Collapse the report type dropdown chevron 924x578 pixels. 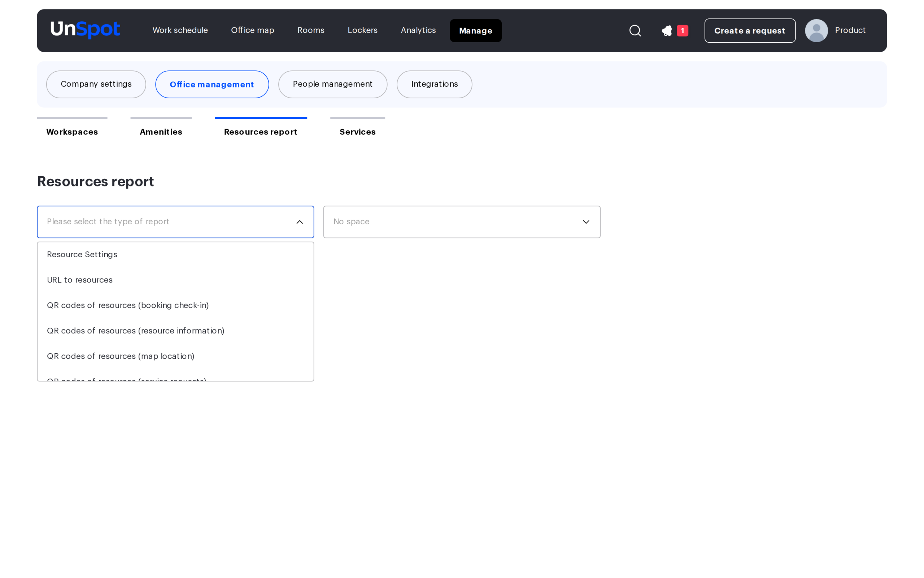click(x=300, y=222)
